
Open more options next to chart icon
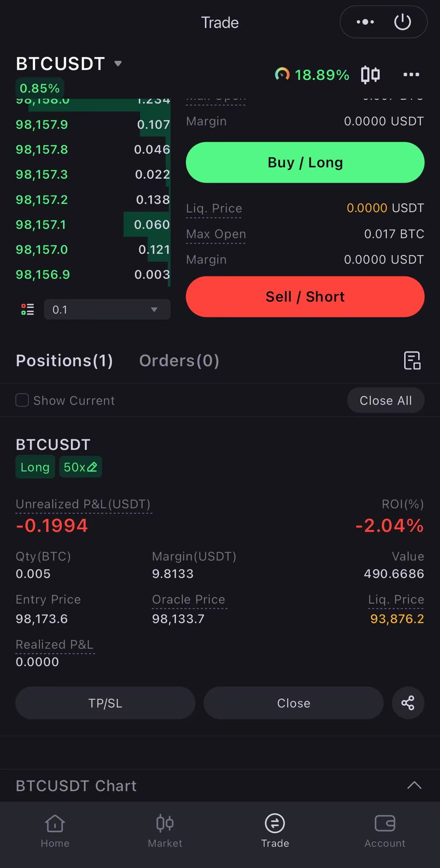411,74
